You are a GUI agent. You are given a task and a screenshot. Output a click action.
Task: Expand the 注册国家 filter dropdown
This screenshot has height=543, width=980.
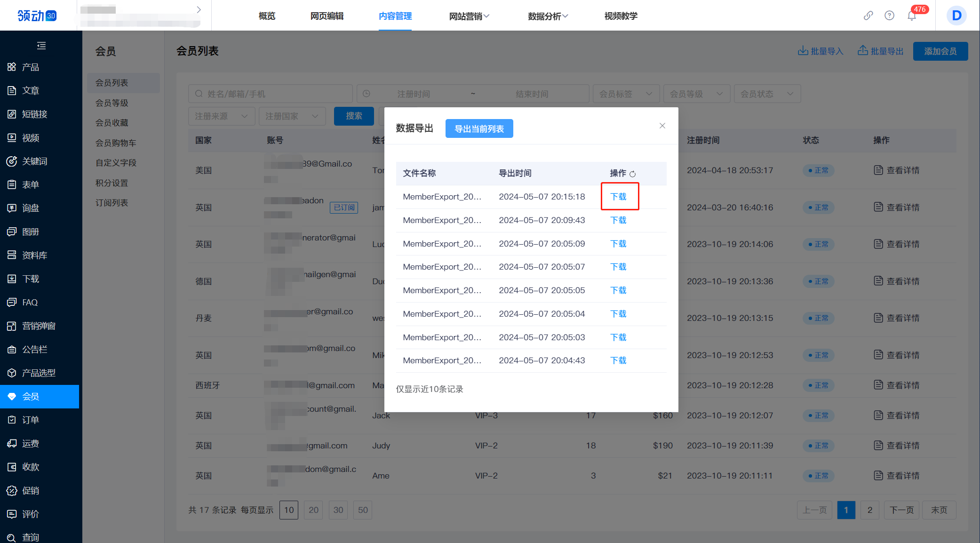pos(292,116)
